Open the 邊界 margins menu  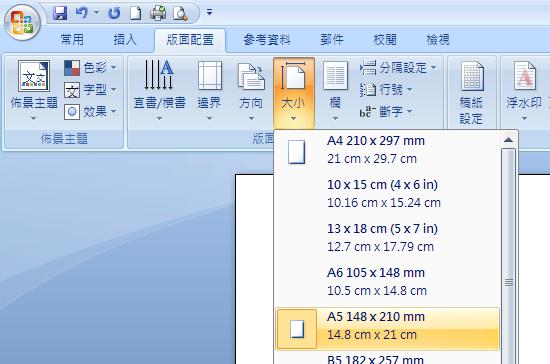click(209, 90)
